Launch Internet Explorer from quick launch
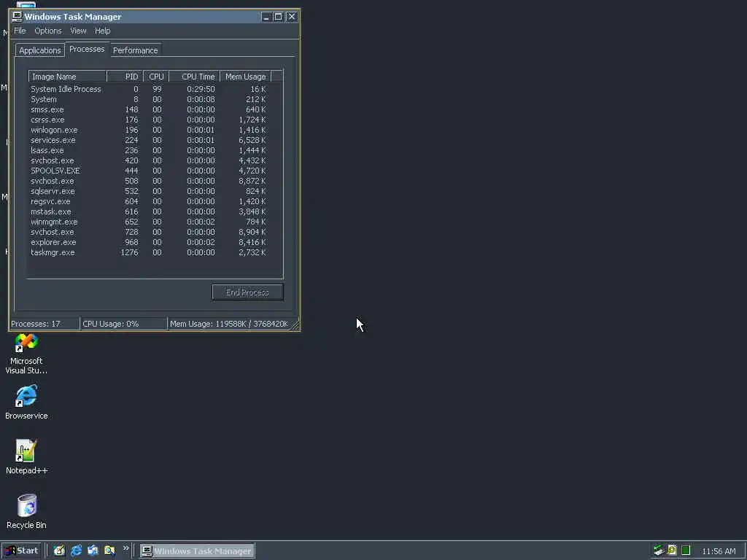Screen dimensions: 747x560 click(x=76, y=551)
